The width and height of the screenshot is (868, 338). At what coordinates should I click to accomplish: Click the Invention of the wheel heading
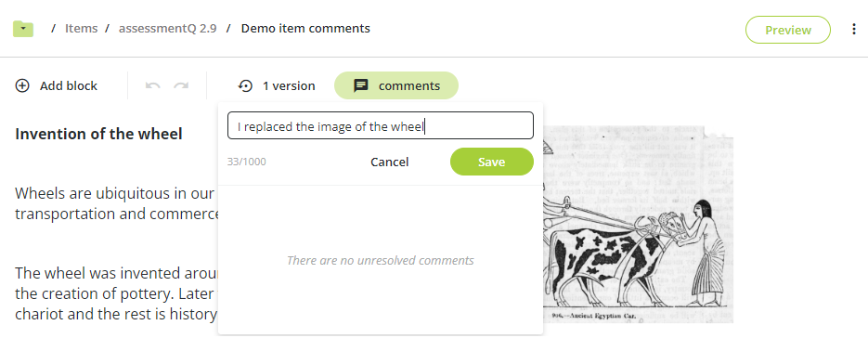[x=98, y=134]
